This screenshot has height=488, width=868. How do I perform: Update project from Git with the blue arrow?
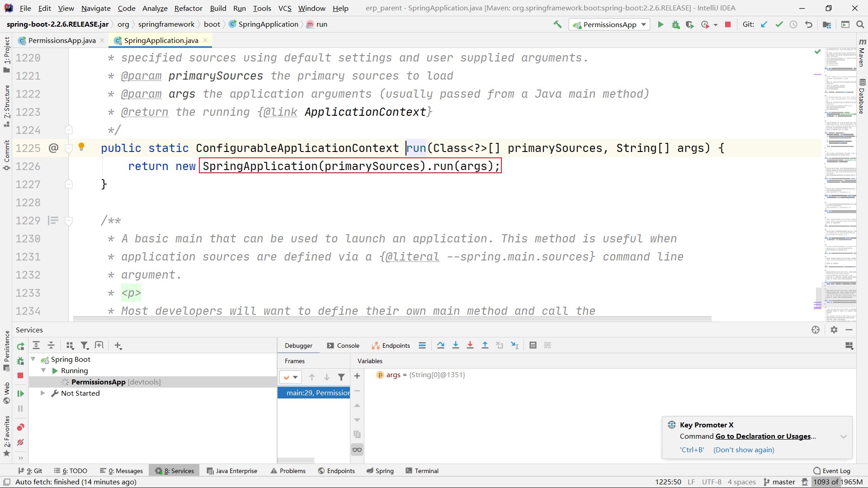tap(764, 24)
